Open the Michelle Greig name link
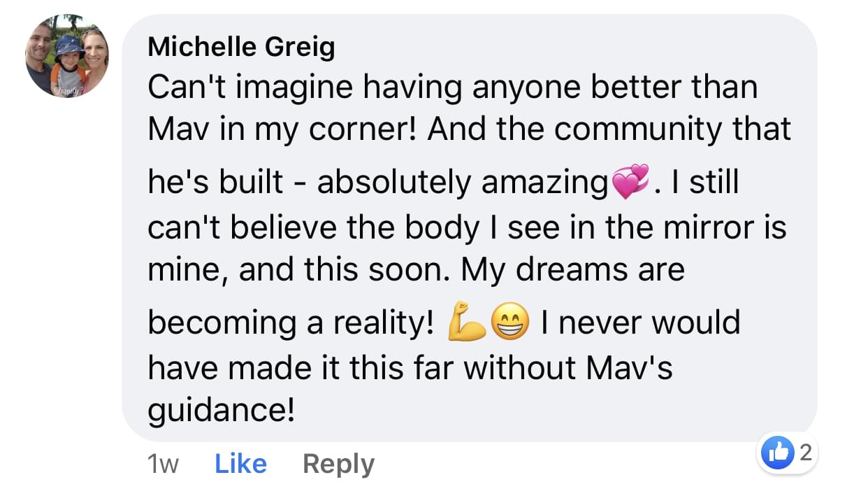The width and height of the screenshot is (868, 489). point(241,48)
